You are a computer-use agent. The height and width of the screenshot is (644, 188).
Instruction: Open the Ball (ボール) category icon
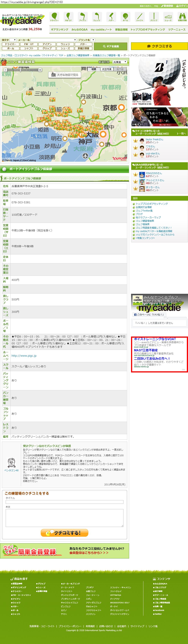125,17
